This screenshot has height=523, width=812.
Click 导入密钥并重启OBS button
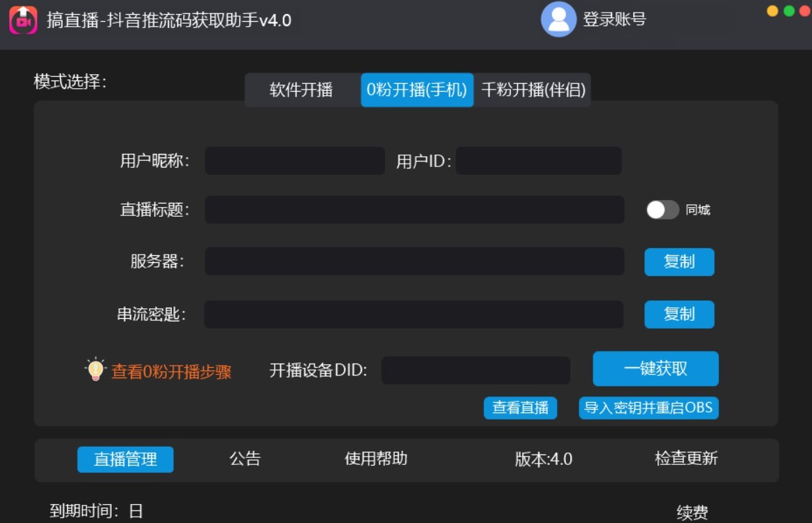[x=648, y=408]
